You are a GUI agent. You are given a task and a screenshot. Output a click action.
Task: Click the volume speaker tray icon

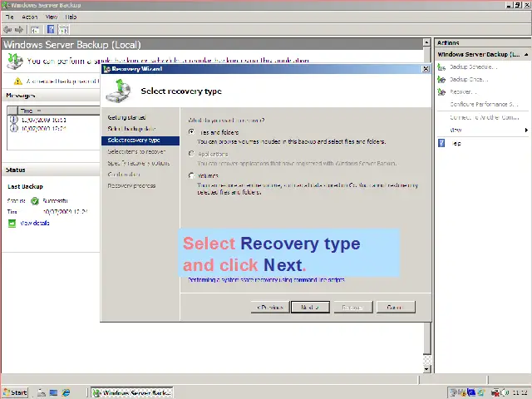click(x=505, y=392)
